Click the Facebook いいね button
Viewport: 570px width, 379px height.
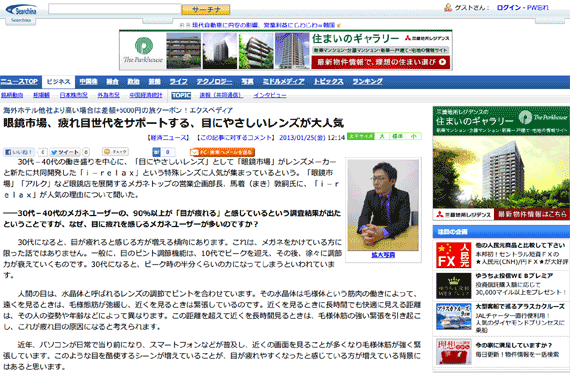coord(19,152)
